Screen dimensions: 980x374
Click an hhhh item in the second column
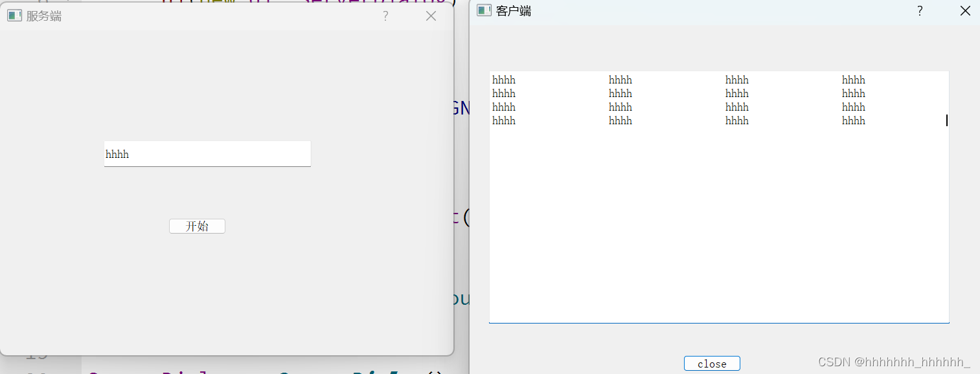(x=620, y=93)
